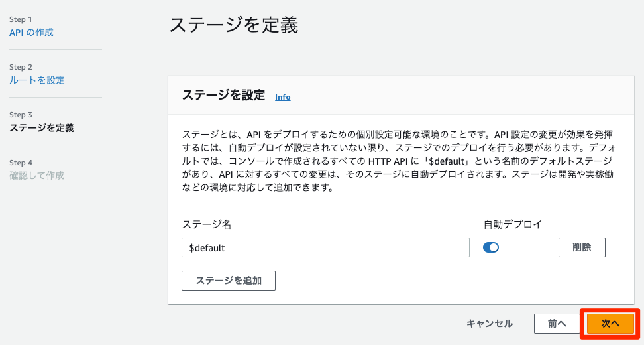
Task: Click the "確認して作成" step entry
Action: click(x=37, y=176)
